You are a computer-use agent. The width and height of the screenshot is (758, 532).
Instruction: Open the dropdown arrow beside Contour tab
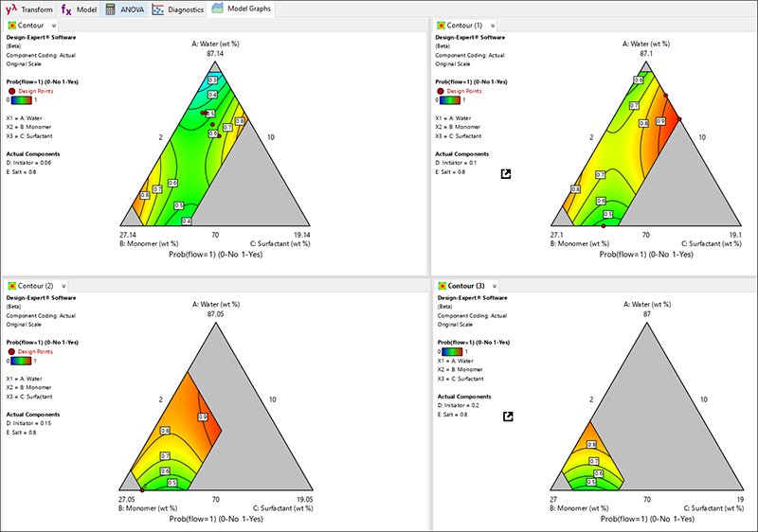click(54, 25)
